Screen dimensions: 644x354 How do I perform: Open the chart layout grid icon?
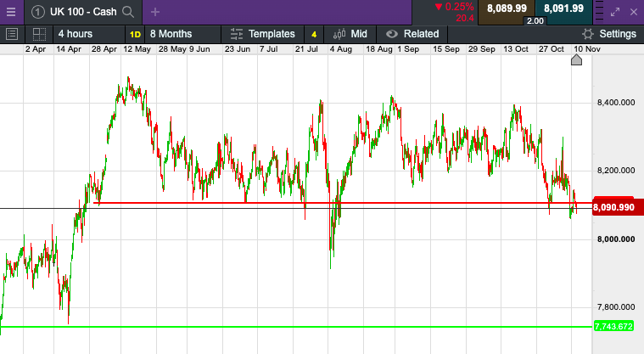pyautogui.click(x=39, y=34)
